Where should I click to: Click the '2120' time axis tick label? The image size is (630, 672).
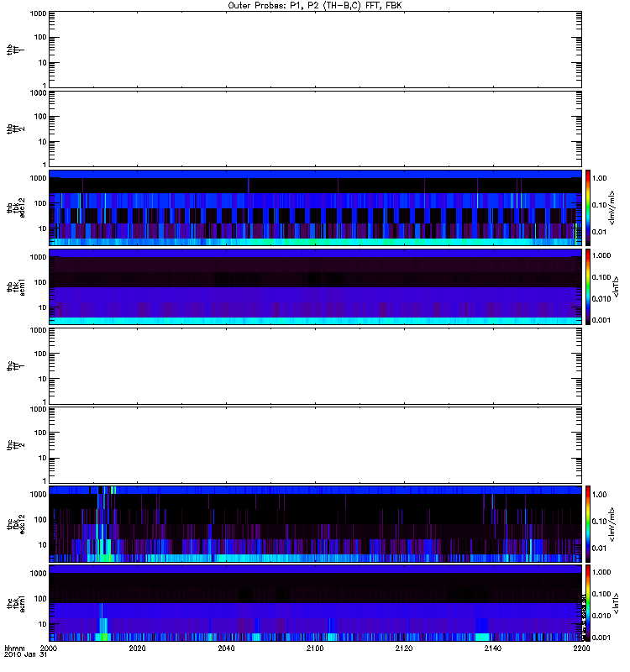click(404, 648)
